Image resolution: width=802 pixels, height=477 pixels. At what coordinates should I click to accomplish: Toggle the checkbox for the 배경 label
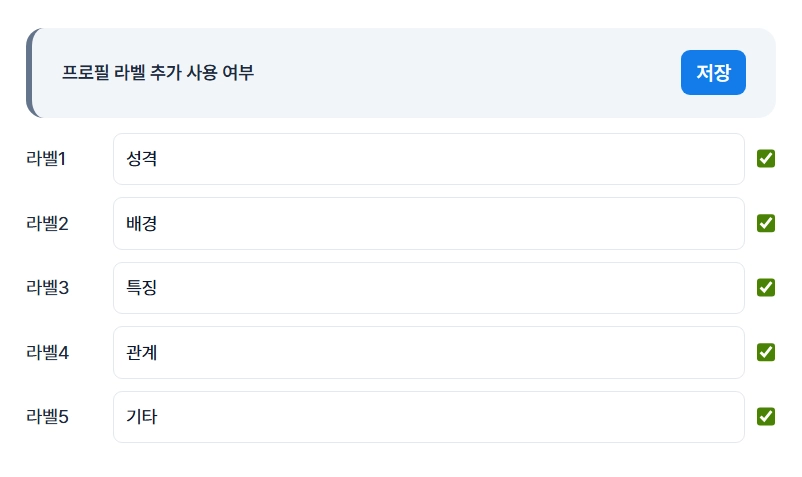(766, 223)
